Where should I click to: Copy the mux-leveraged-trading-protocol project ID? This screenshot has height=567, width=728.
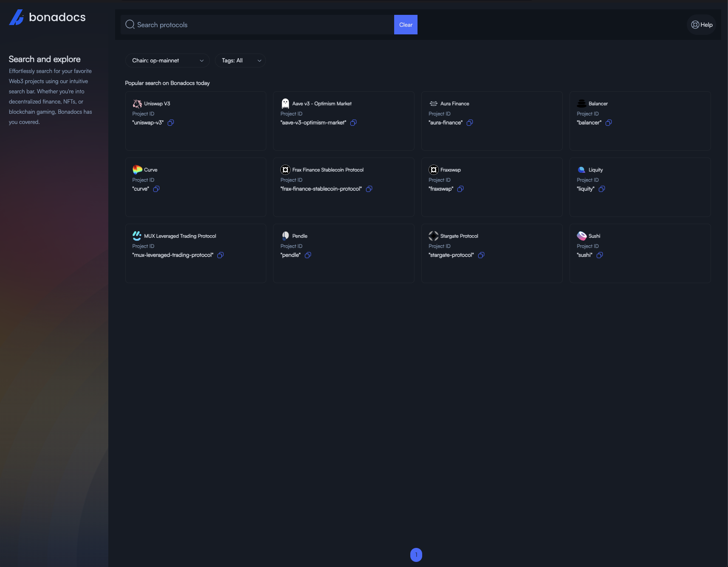point(220,255)
